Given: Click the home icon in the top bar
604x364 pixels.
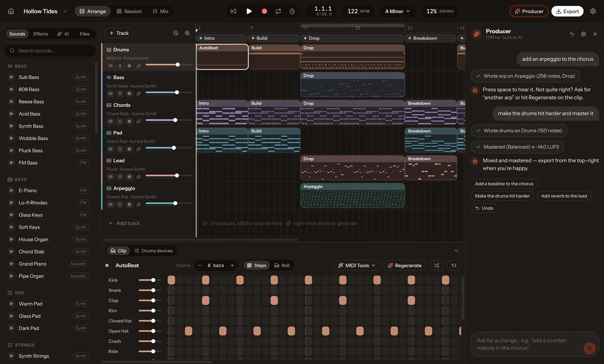Looking at the screenshot, I should (11, 11).
